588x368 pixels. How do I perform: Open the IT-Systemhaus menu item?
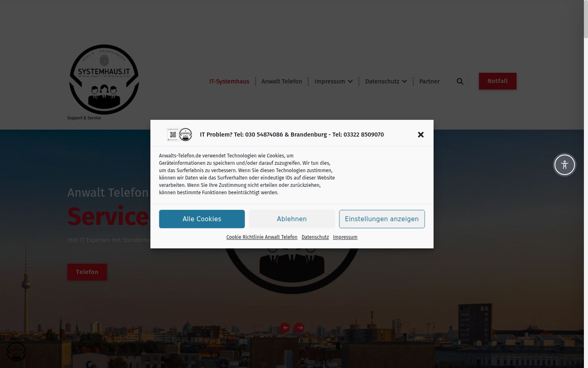click(x=229, y=81)
